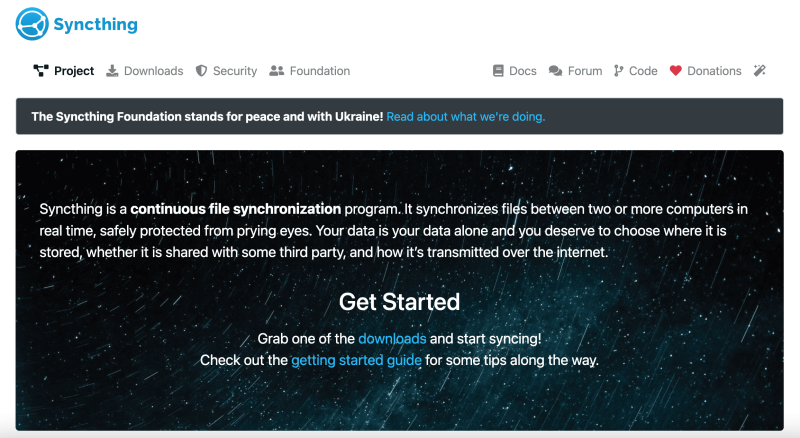Open the 'getting started guide' link
This screenshot has width=800, height=438.
click(x=356, y=360)
